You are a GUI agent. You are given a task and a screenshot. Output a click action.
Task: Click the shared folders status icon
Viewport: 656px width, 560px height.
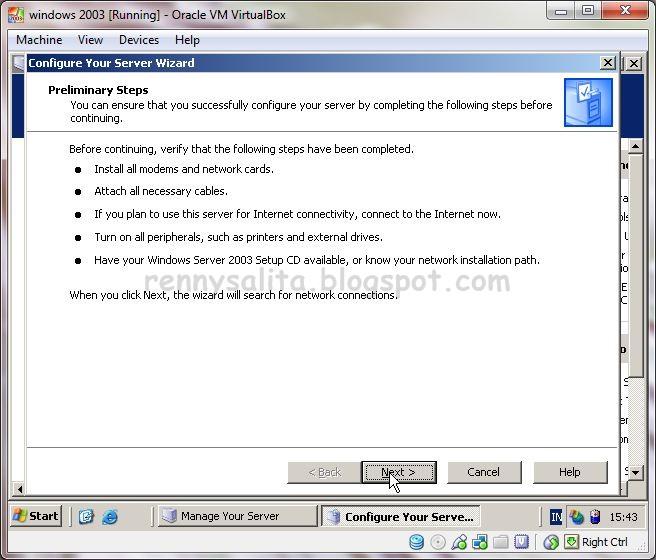click(501, 542)
